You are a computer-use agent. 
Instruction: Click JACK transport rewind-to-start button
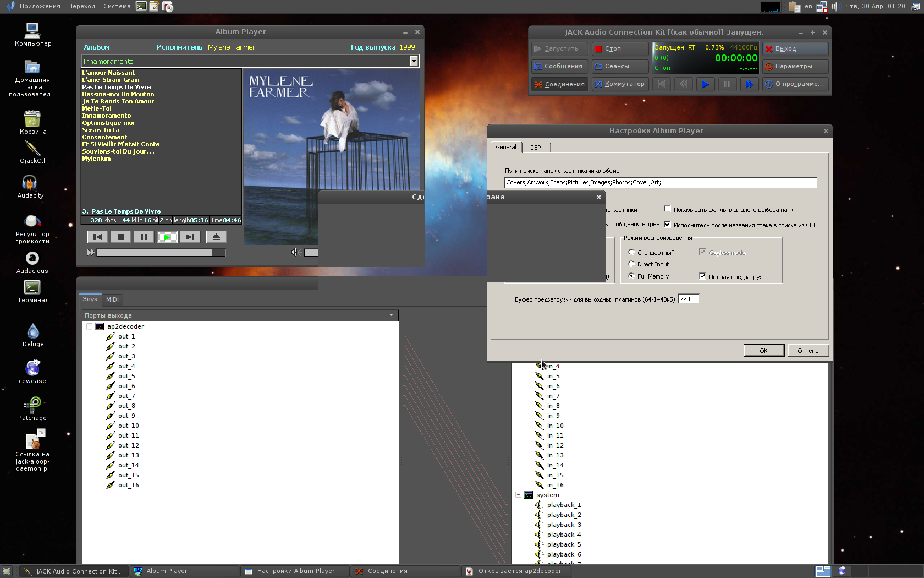(661, 84)
